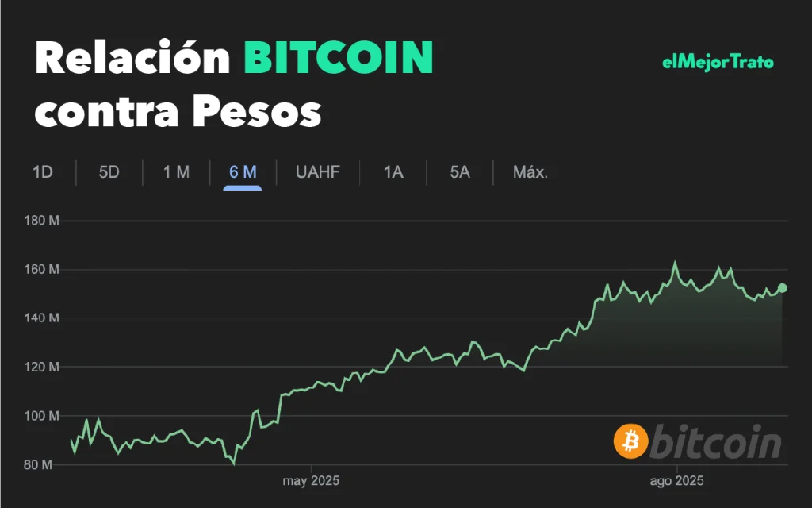The width and height of the screenshot is (812, 508).
Task: Open the UAHF range tab
Action: [x=317, y=172]
